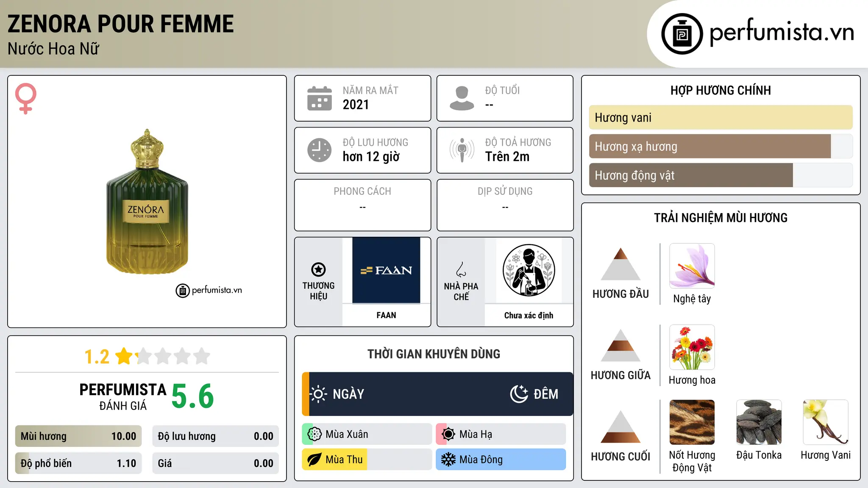Click the Zenora Pour Femme title
This screenshot has width=868, height=488.
[x=121, y=24]
